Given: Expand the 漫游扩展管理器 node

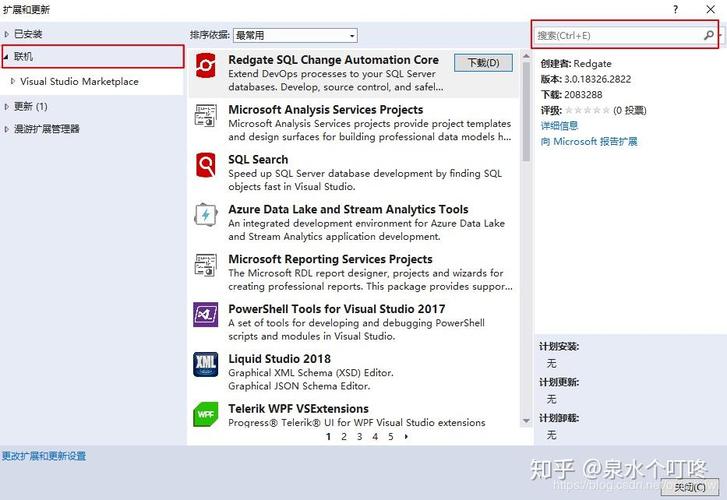Looking at the screenshot, I should 6,129.
